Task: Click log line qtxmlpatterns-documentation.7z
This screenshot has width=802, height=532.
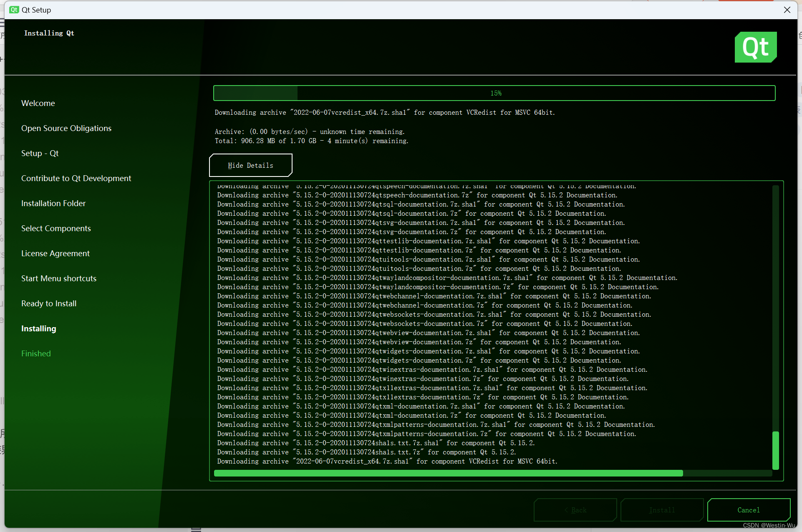Action: [x=426, y=434]
